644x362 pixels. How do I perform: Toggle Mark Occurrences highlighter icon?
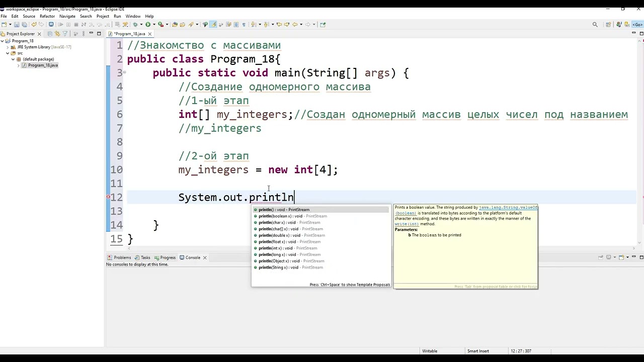(x=213, y=24)
